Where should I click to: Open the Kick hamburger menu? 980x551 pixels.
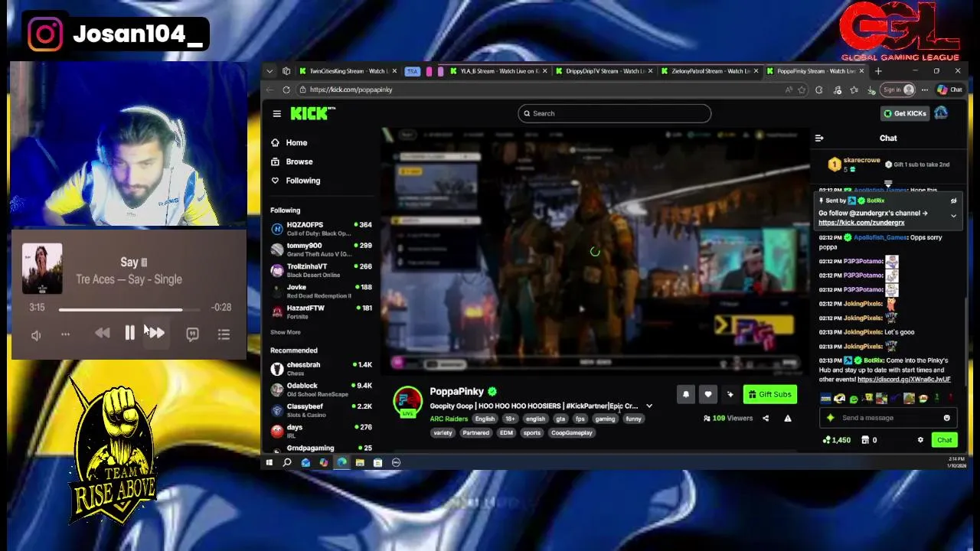pyautogui.click(x=276, y=113)
